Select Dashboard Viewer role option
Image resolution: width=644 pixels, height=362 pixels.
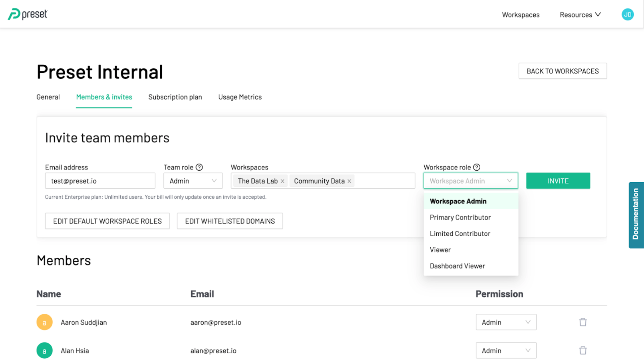[x=458, y=266]
